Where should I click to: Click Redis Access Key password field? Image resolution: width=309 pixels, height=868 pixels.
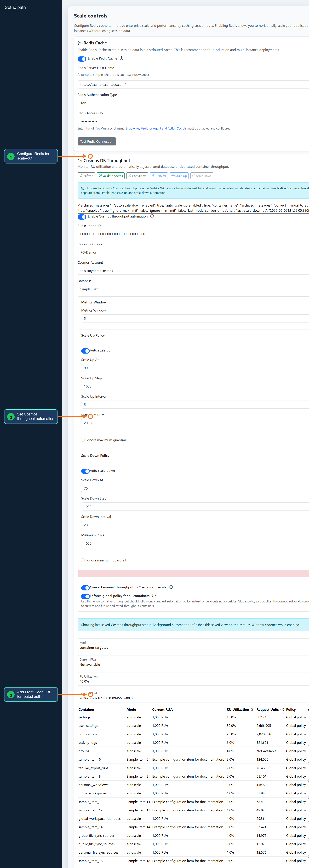click(193, 121)
